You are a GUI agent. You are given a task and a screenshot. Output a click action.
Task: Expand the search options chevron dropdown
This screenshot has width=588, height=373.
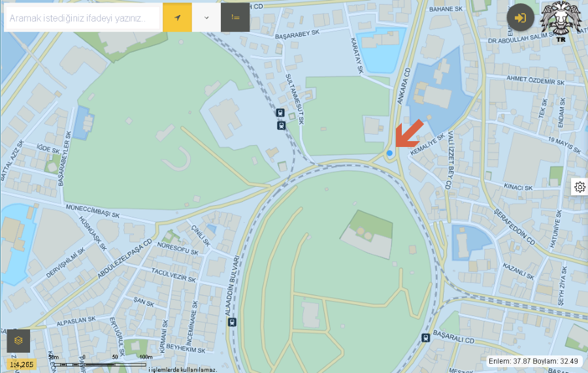tap(206, 17)
